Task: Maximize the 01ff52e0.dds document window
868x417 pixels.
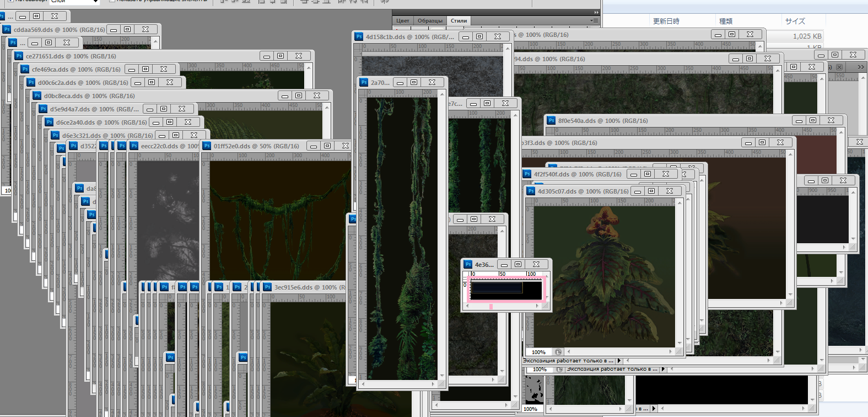Action: point(327,146)
